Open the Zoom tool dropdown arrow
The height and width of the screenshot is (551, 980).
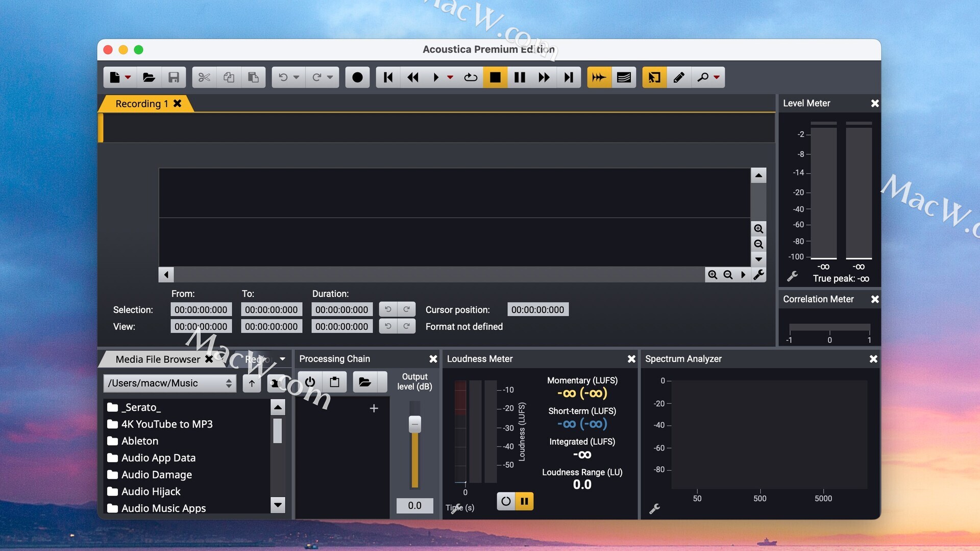point(717,78)
